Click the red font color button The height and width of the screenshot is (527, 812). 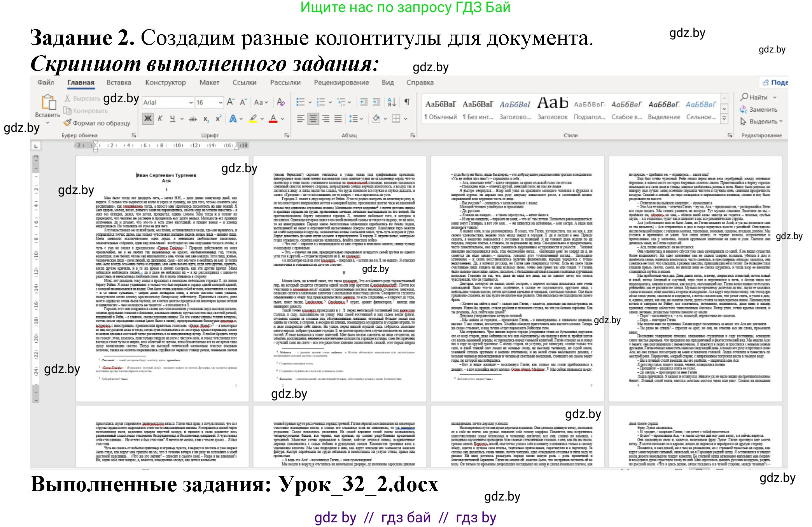[x=273, y=118]
